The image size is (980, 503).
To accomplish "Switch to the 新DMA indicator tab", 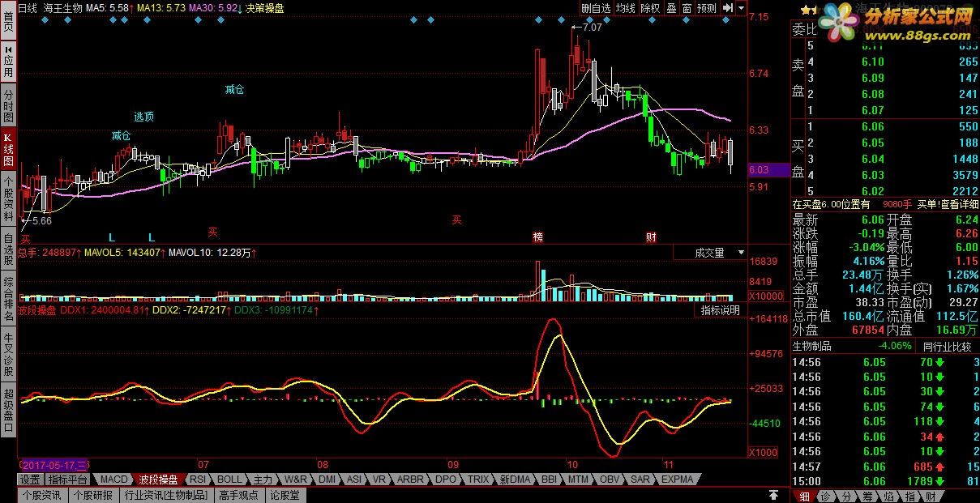I will pos(515,480).
